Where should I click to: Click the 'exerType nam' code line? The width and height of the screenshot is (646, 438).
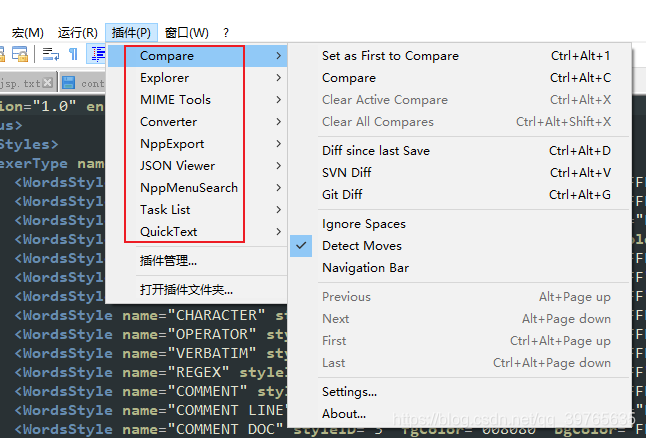[52, 164]
